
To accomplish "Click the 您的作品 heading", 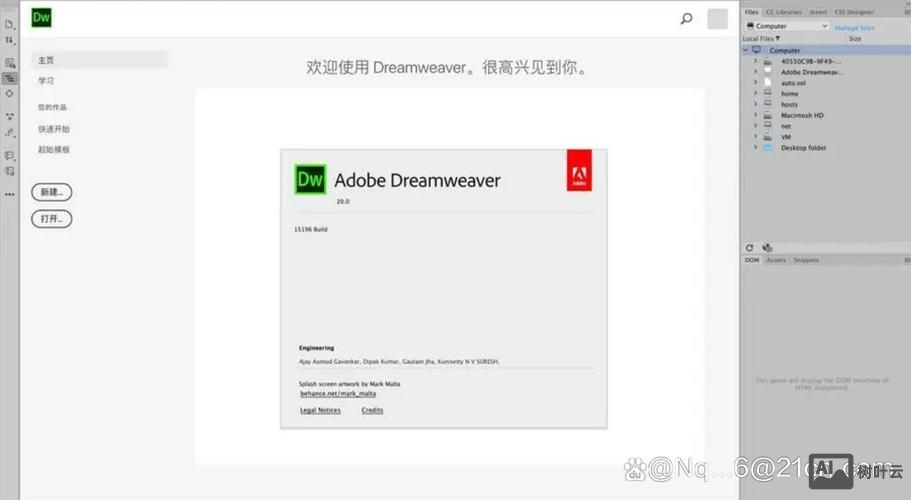I will point(52,107).
